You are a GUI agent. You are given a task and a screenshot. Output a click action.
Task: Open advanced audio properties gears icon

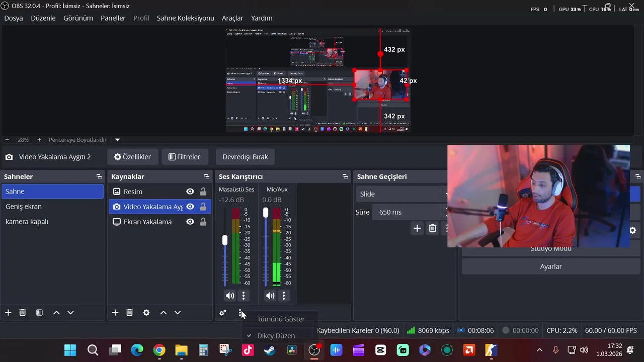tap(223, 313)
